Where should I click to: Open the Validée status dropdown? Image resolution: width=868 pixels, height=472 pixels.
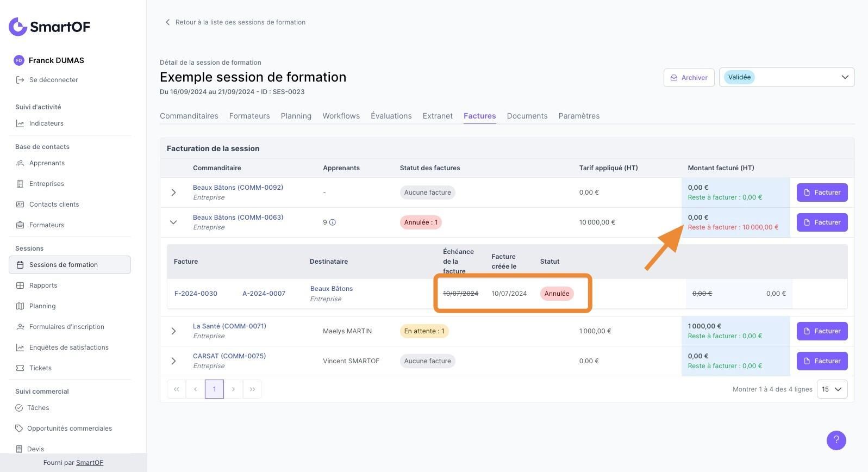pyautogui.click(x=786, y=77)
